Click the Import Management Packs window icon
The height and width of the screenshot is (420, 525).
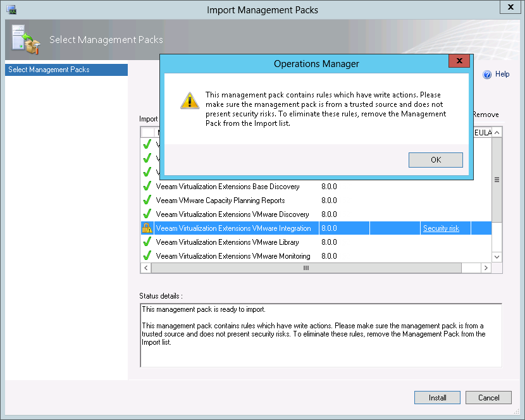tap(11, 9)
